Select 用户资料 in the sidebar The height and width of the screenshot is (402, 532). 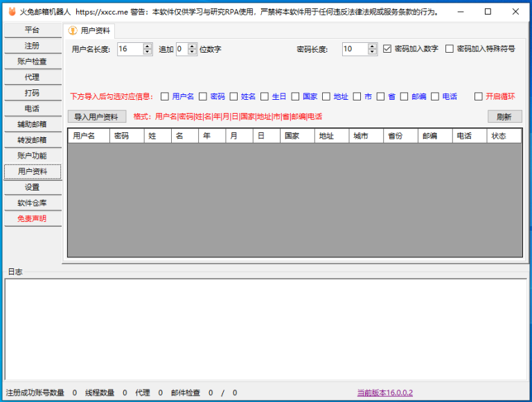coord(33,171)
